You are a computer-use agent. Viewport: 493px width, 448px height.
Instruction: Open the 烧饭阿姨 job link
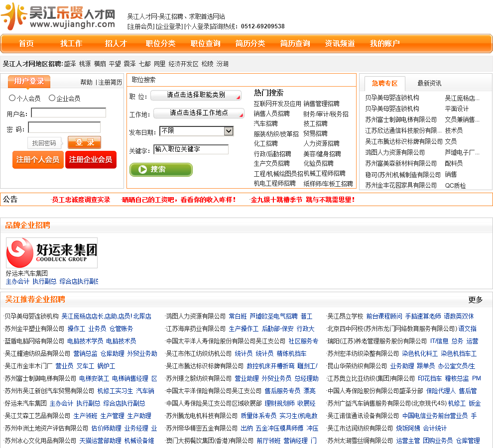click(408, 428)
